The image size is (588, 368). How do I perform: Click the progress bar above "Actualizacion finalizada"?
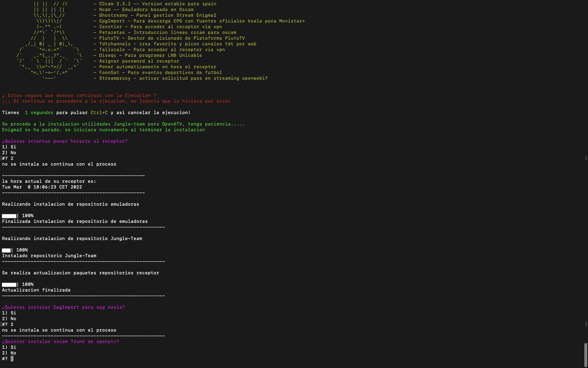(9, 284)
